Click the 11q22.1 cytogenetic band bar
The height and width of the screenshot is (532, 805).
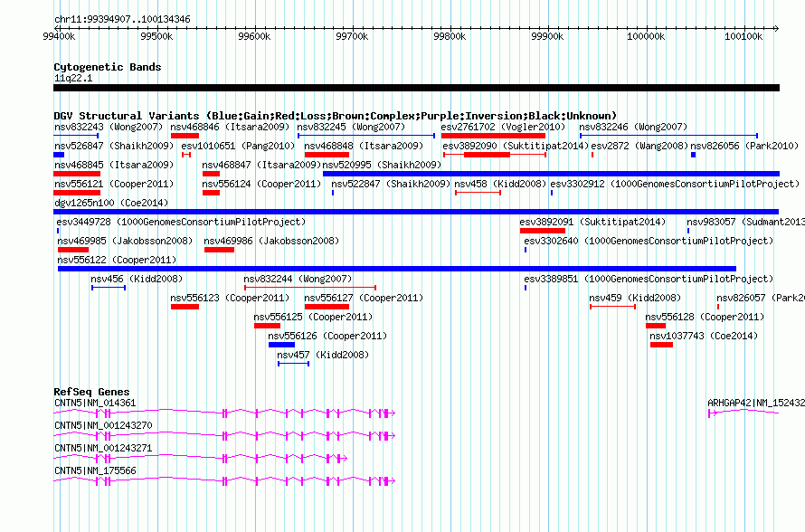[x=416, y=88]
